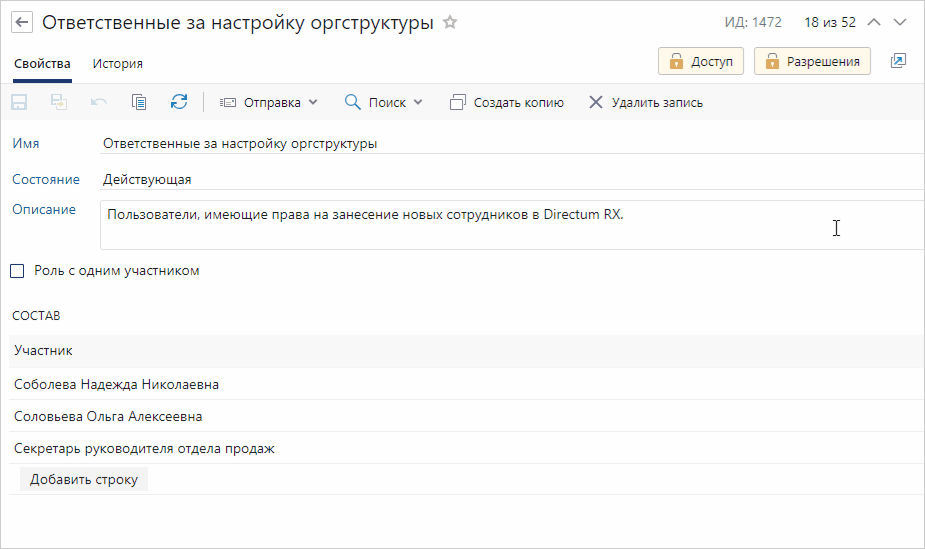Click the back arrow icon beside the title

click(21, 22)
